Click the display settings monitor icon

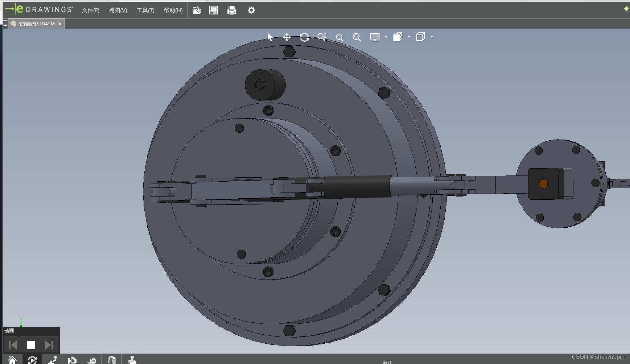[x=375, y=37]
